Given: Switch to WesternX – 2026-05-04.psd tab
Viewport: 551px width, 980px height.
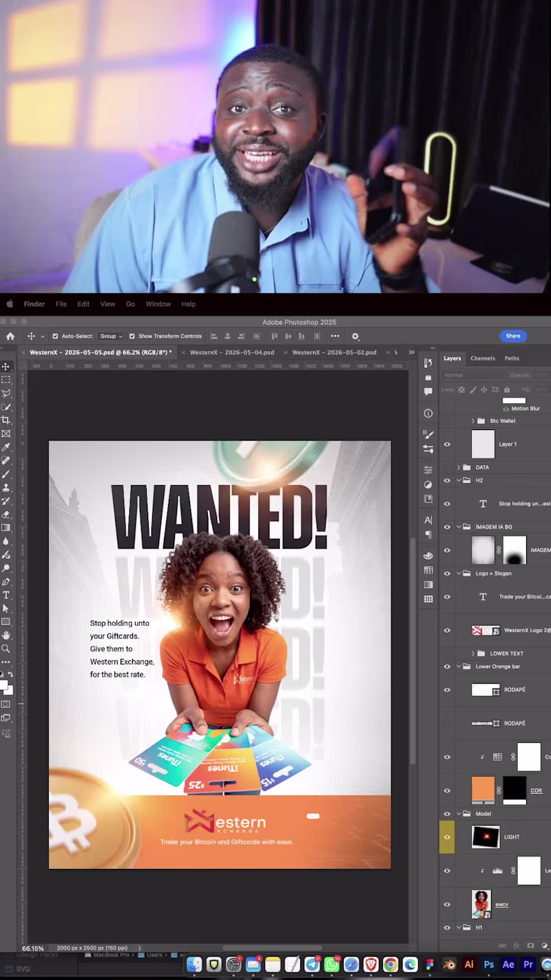Looking at the screenshot, I should tap(232, 352).
